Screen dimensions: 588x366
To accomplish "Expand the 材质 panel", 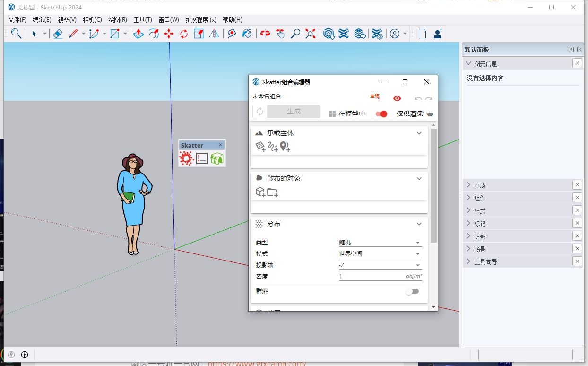I will click(523, 185).
